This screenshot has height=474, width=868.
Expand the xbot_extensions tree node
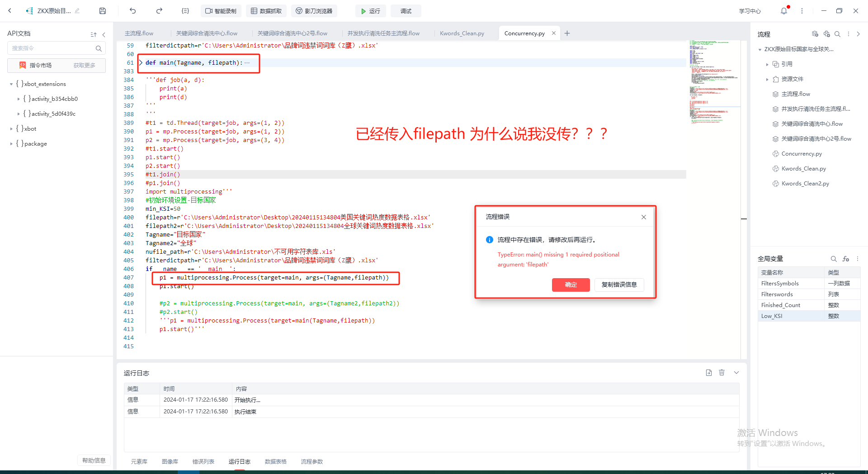click(11, 84)
